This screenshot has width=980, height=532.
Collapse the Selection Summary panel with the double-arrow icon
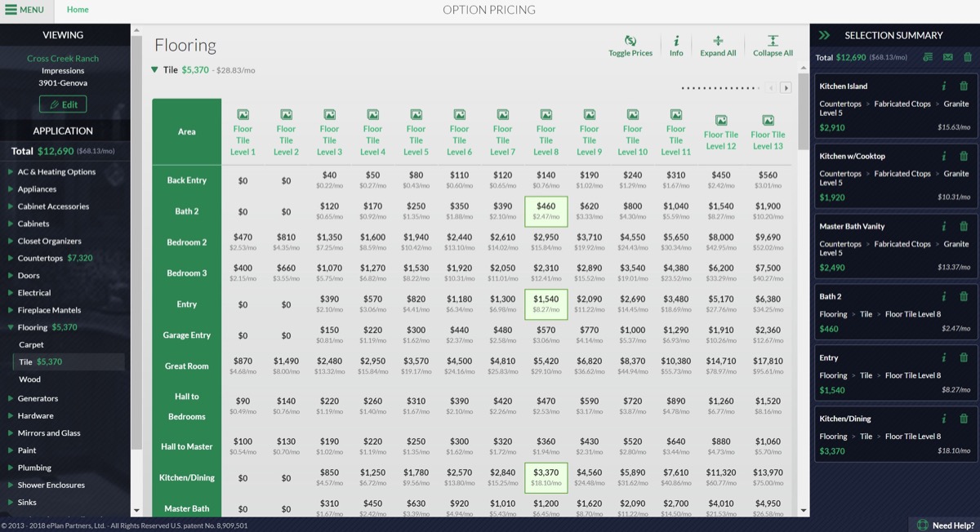824,35
